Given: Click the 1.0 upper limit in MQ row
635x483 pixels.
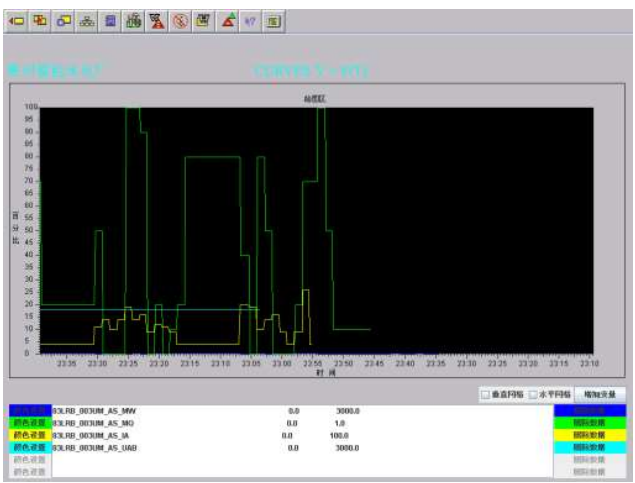Looking at the screenshot, I should [339, 423].
